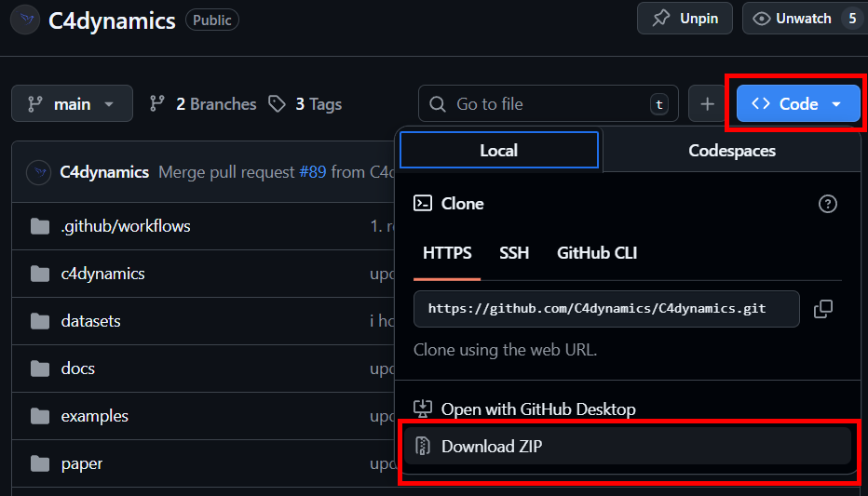
Task: Click the zip file icon
Action: 423,447
